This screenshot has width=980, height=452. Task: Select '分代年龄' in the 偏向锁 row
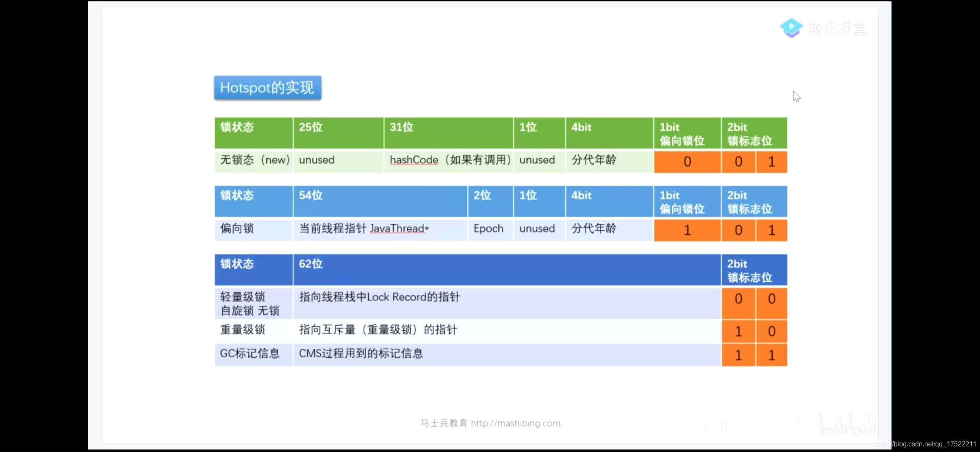pos(609,229)
